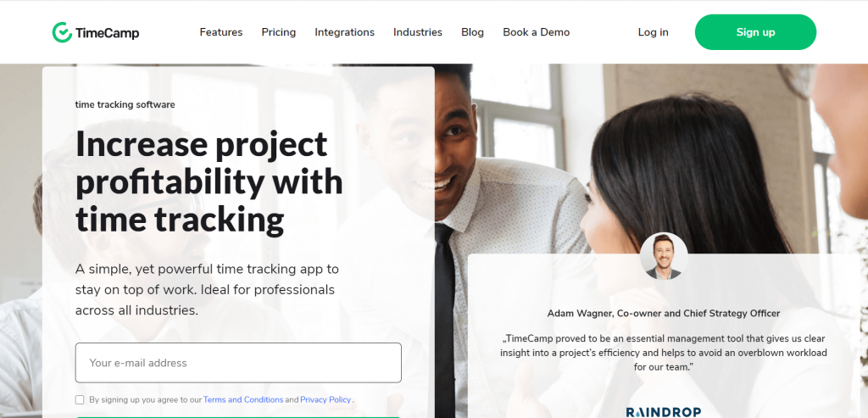Click the time tracking software label
The image size is (868, 418).
click(x=125, y=104)
